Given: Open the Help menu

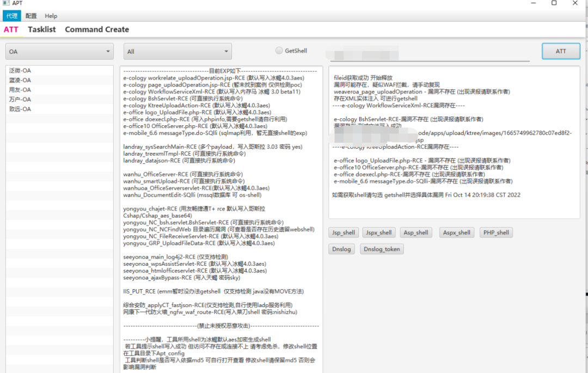Looking at the screenshot, I should pos(51,16).
